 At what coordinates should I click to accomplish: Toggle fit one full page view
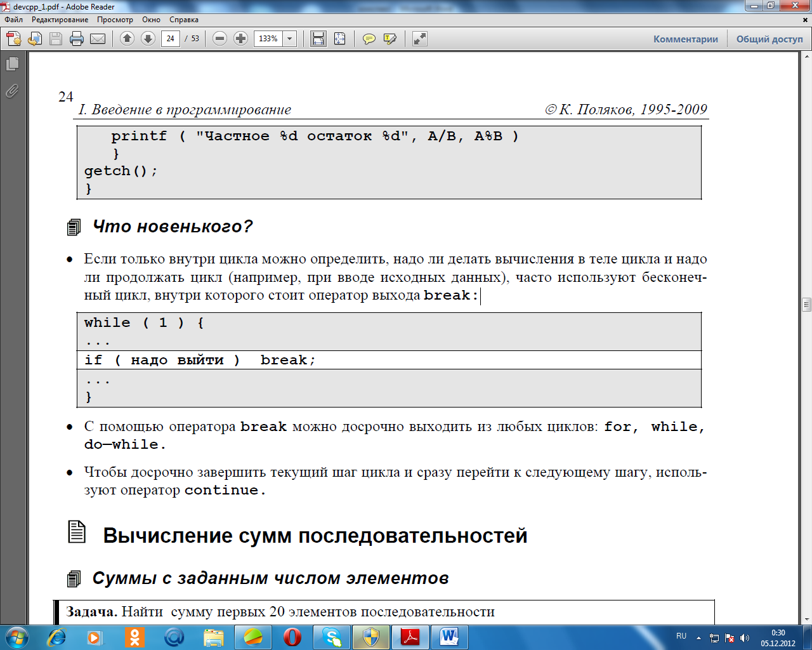[339, 39]
